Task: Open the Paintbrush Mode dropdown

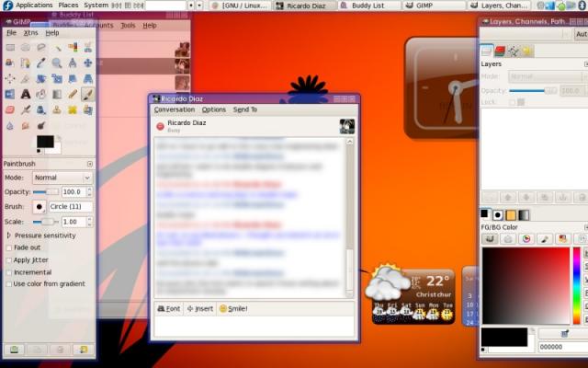Action: pyautogui.click(x=62, y=178)
